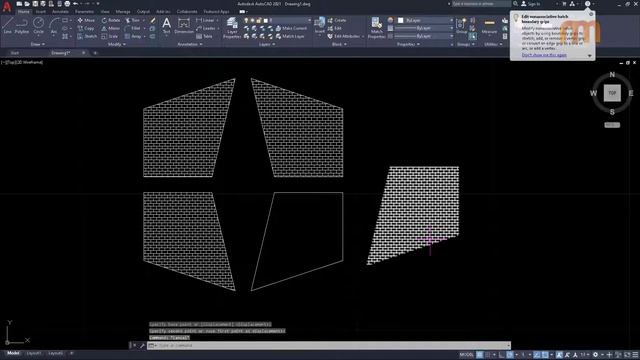
Task: Click Match Properties tool
Action: (x=376, y=28)
